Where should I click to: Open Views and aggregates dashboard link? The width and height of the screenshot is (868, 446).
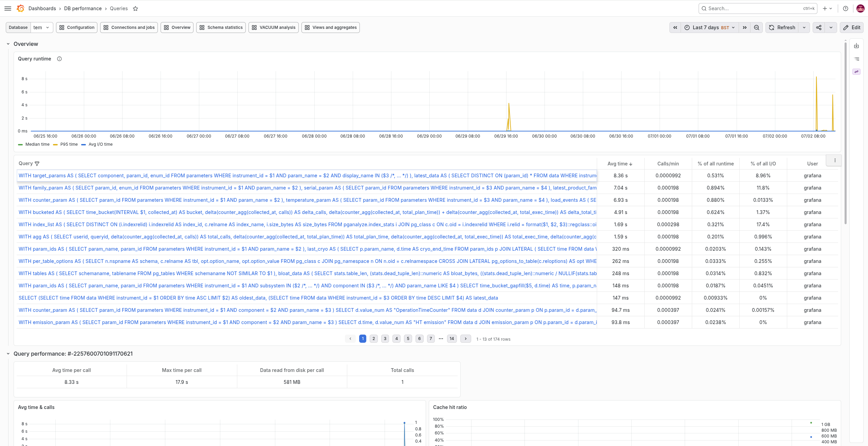[x=331, y=28]
